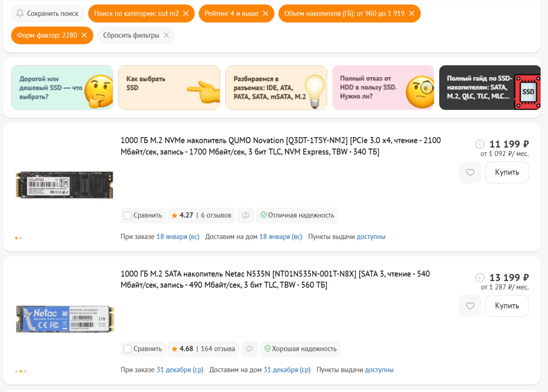
Task: Remove the 'Рейтинг 4 и выше' filter
Action: tap(265, 14)
